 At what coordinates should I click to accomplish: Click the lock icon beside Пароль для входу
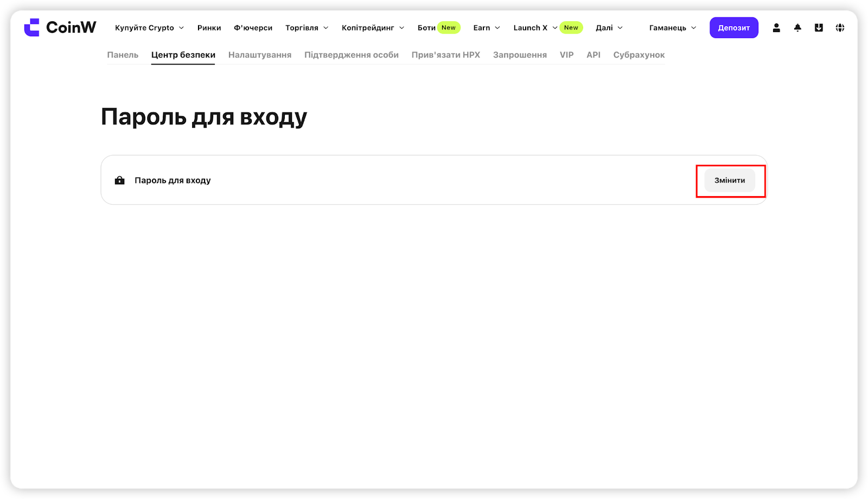click(x=120, y=180)
